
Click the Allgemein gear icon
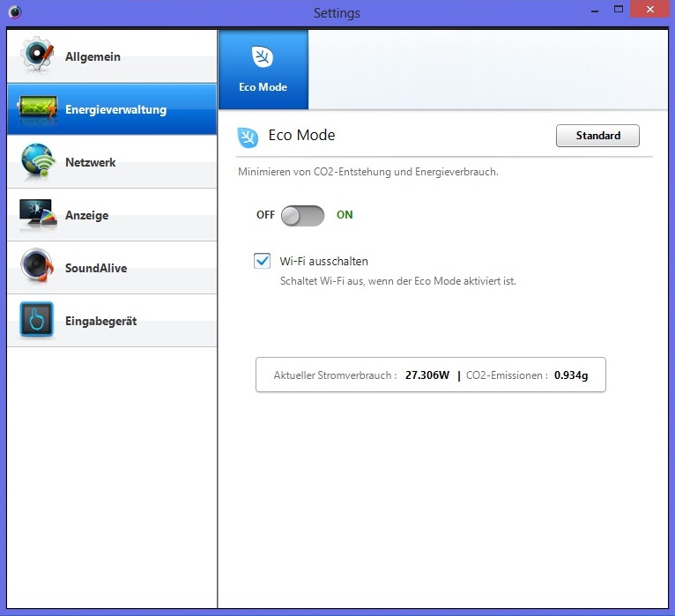tap(38, 55)
